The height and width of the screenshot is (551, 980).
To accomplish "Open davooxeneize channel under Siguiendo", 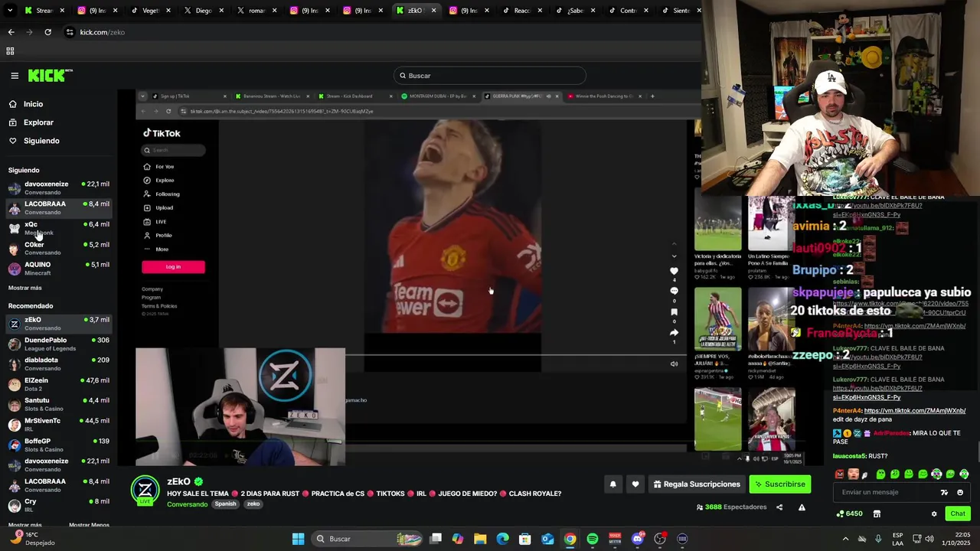I will point(59,187).
